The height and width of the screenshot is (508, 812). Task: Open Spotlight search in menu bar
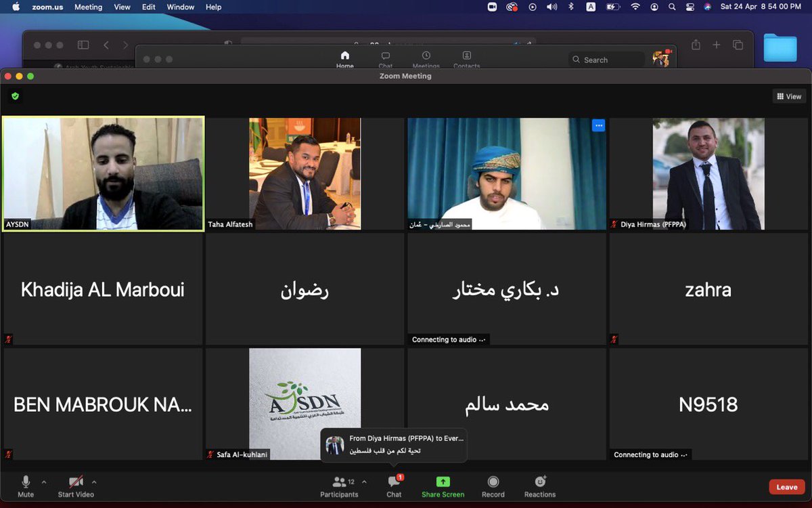(672, 7)
